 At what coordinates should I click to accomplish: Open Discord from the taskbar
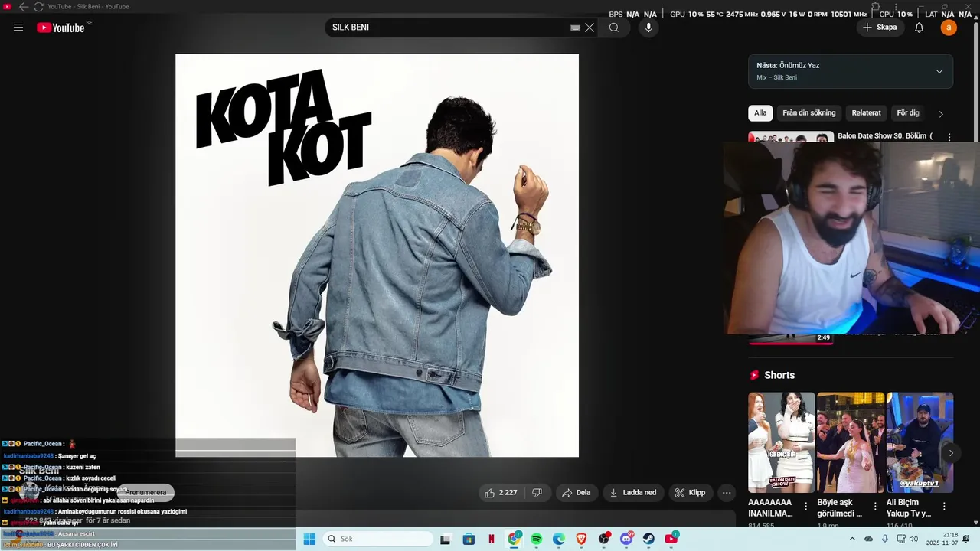[x=626, y=539]
